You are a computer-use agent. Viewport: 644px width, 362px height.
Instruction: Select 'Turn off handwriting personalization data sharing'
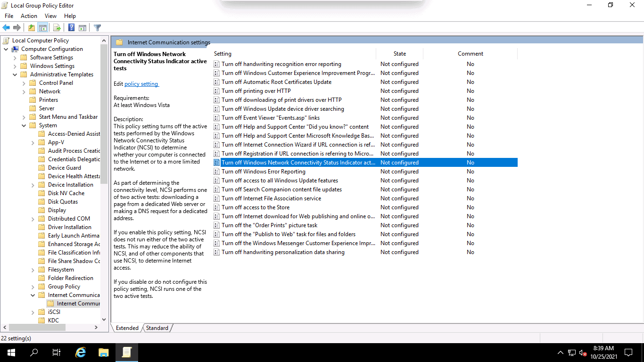pos(283,252)
